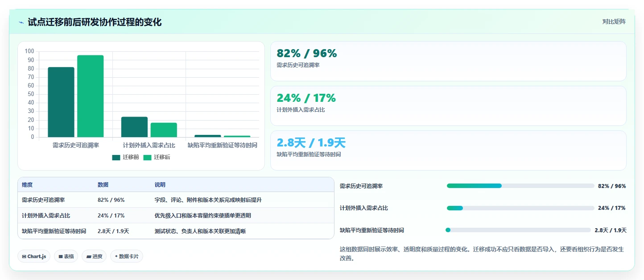Click the title 试点迁移前后研发协作过程的变化
Image resolution: width=644 pixels, height=280 pixels.
(95, 22)
